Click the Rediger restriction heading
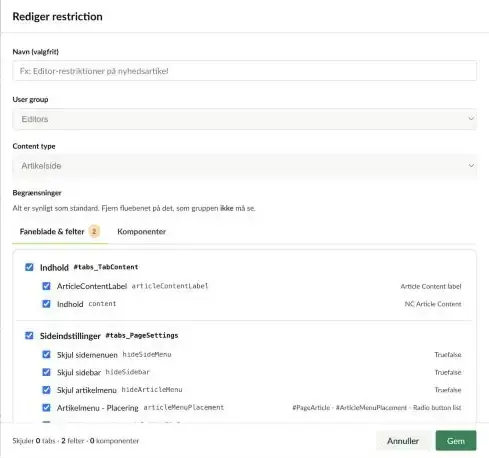Screen dimensions: 489x458 click(57, 16)
